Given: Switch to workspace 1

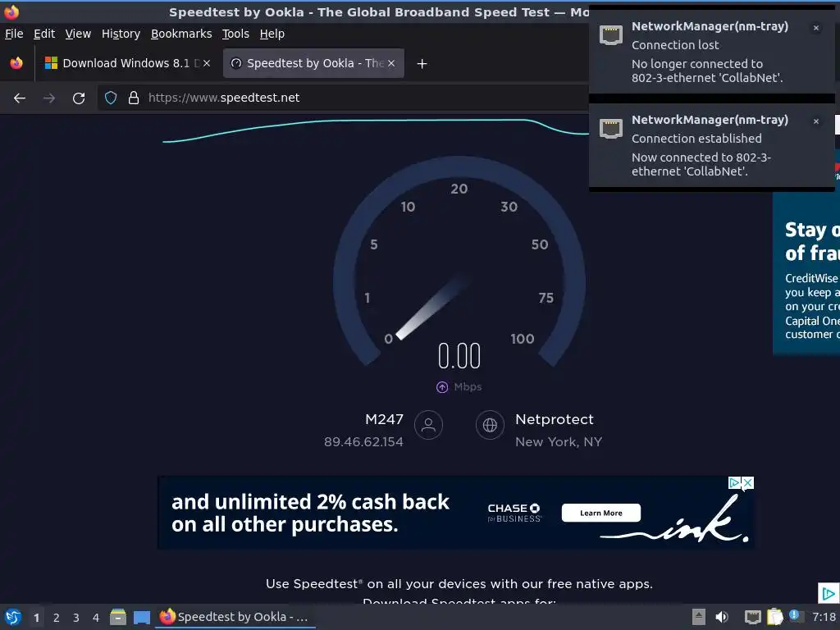Looking at the screenshot, I should (36, 618).
